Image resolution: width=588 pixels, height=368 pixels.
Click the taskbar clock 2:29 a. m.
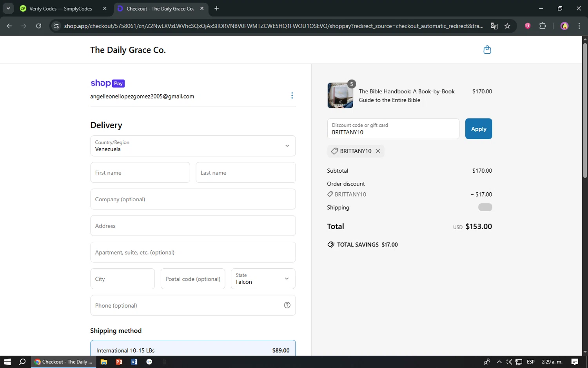(x=552, y=362)
